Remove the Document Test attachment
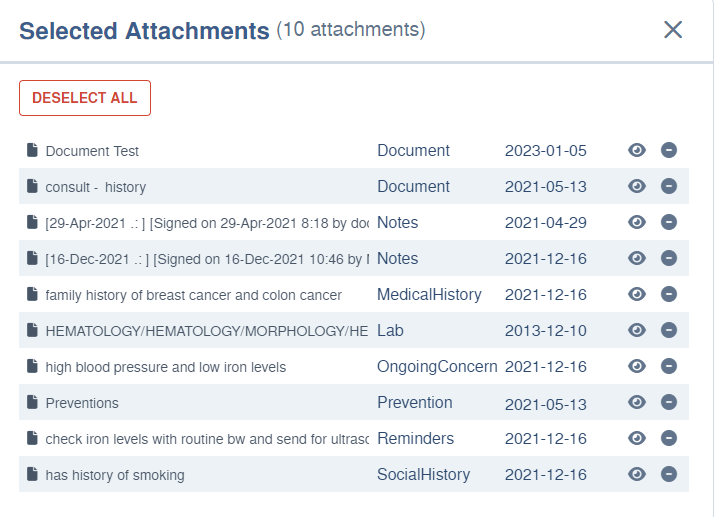The image size is (714, 517). tap(669, 150)
